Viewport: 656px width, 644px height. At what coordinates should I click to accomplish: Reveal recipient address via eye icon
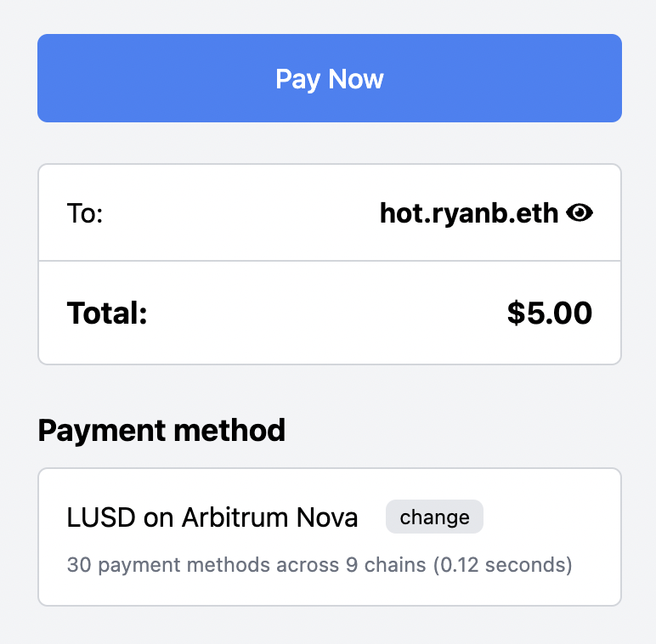[x=579, y=213]
